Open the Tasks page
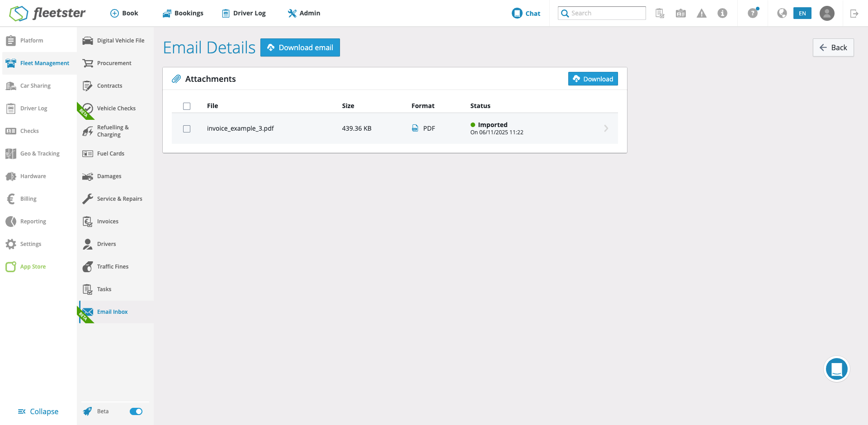The height and width of the screenshot is (425, 868). point(115,289)
